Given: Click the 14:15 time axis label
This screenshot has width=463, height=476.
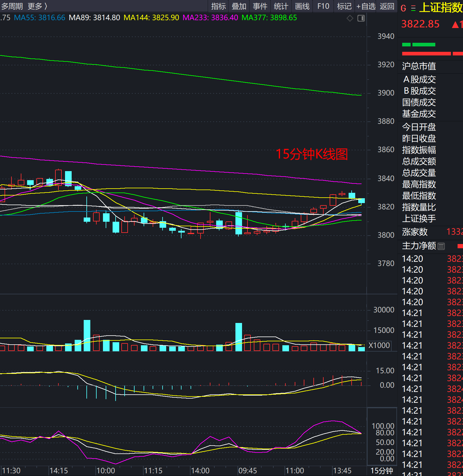Looking at the screenshot, I should (x=59, y=471).
